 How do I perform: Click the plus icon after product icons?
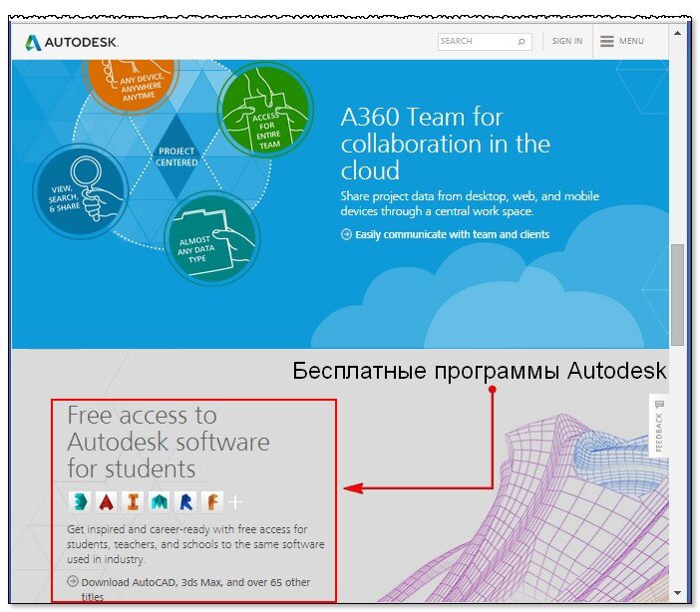point(235,502)
